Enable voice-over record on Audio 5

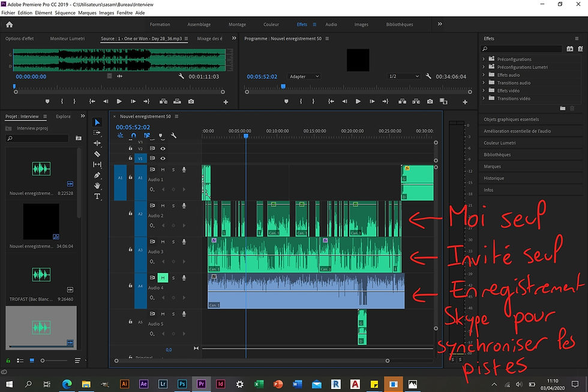(x=184, y=314)
